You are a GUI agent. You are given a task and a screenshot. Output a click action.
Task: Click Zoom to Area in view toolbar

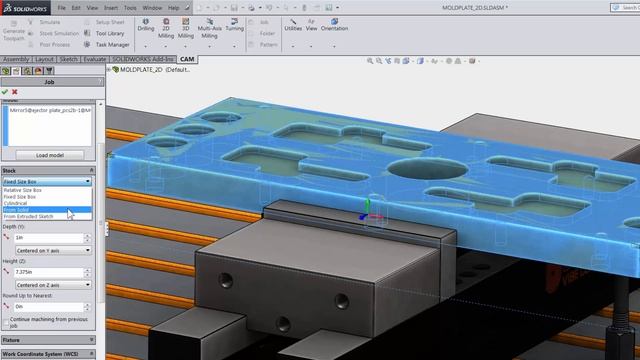379,61
